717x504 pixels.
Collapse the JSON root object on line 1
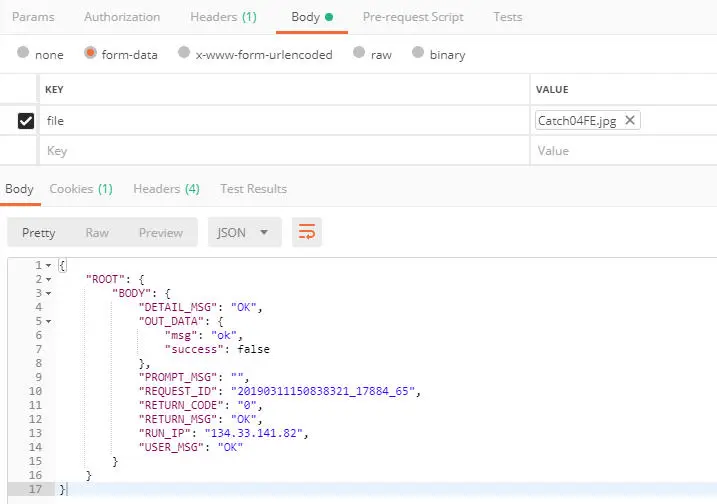pyautogui.click(x=48, y=265)
